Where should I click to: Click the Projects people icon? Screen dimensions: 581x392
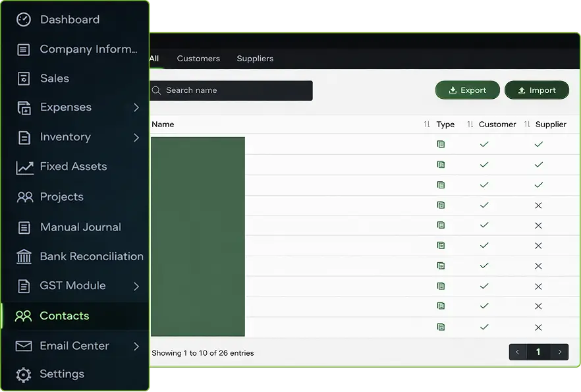click(x=24, y=197)
